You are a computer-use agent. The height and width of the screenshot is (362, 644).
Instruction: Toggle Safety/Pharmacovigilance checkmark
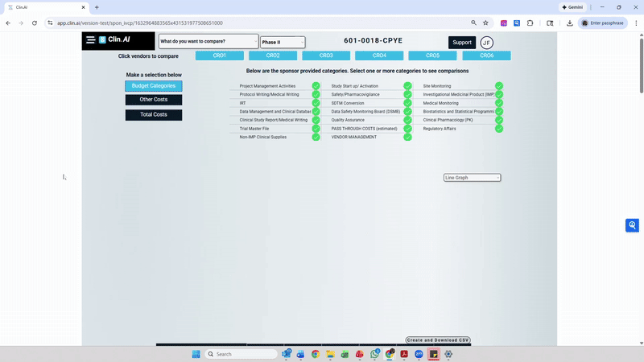click(407, 94)
